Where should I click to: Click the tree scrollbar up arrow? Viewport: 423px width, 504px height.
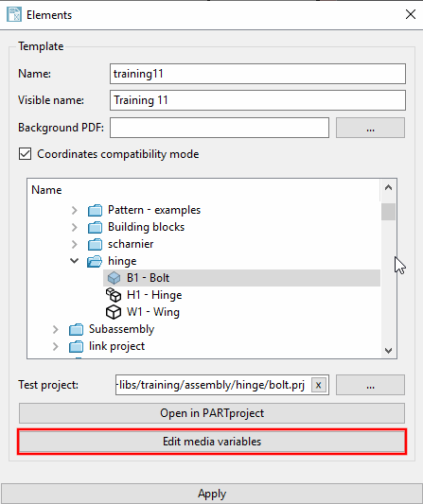(x=388, y=188)
